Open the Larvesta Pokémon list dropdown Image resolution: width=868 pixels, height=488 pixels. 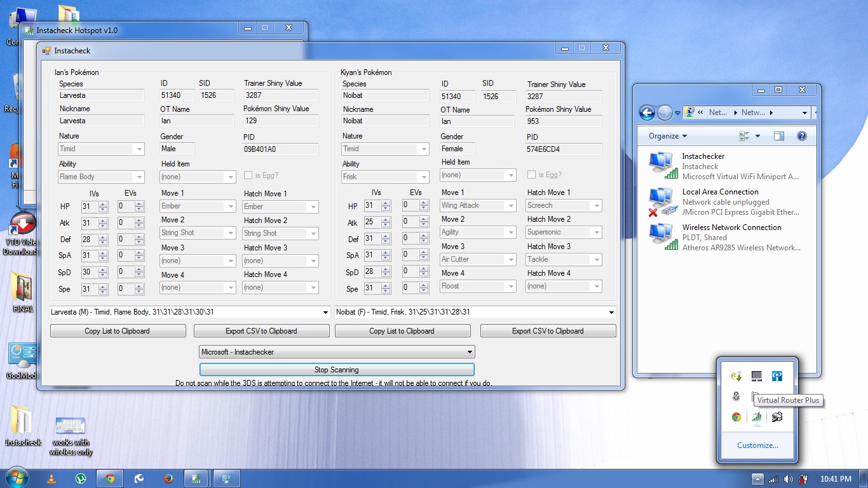point(326,312)
